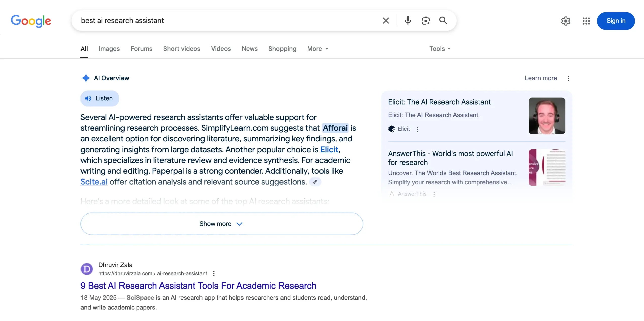Click the Elicit video thumbnail of smiling man
The image size is (644, 321).
(x=547, y=116)
